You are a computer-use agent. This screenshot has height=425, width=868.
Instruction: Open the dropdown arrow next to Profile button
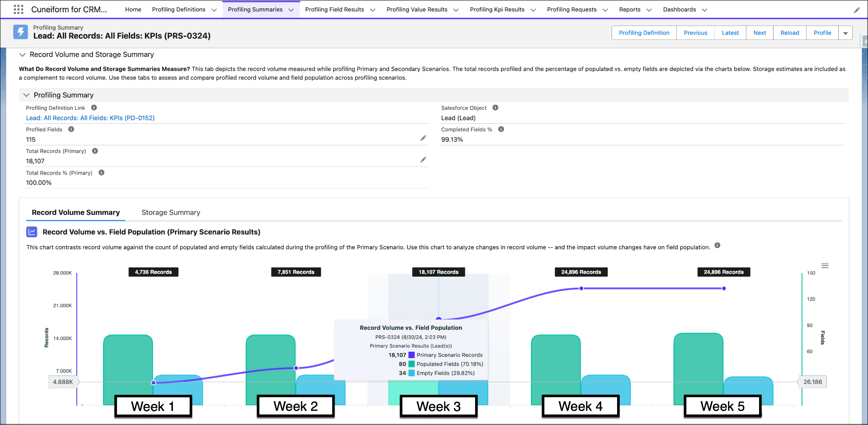click(x=846, y=33)
